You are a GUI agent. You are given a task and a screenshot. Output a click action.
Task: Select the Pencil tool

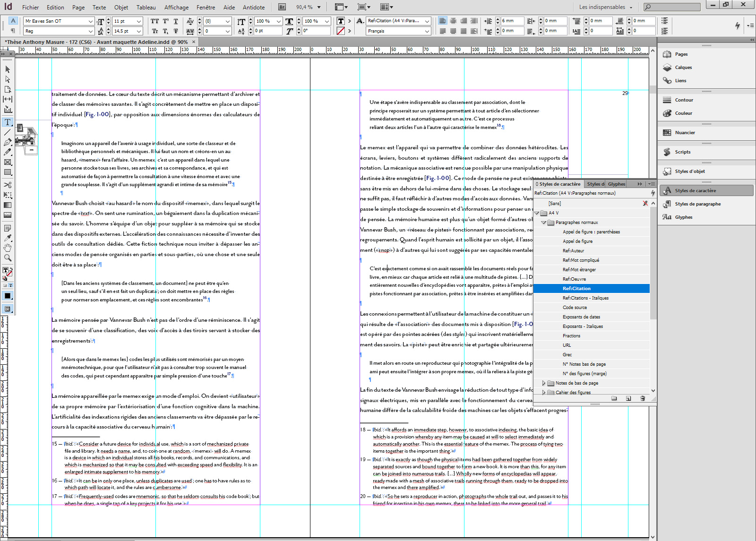8,152
